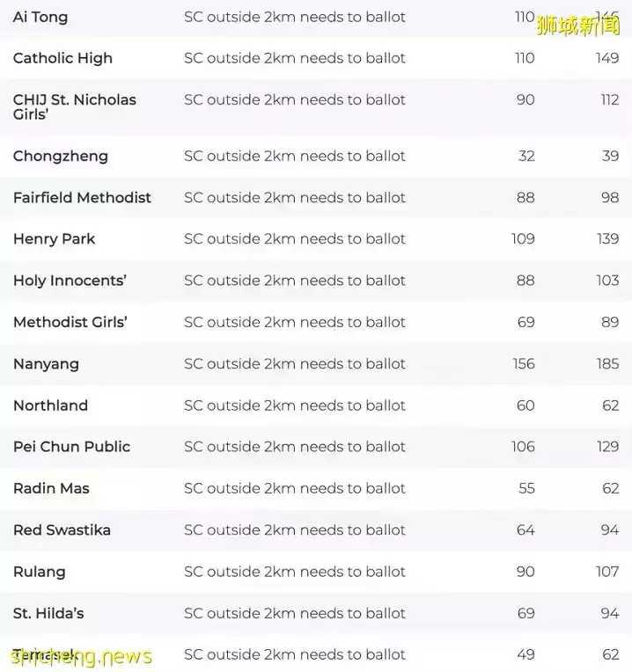Open the Pei Chun Public entry
632x672 pixels.
click(71, 447)
